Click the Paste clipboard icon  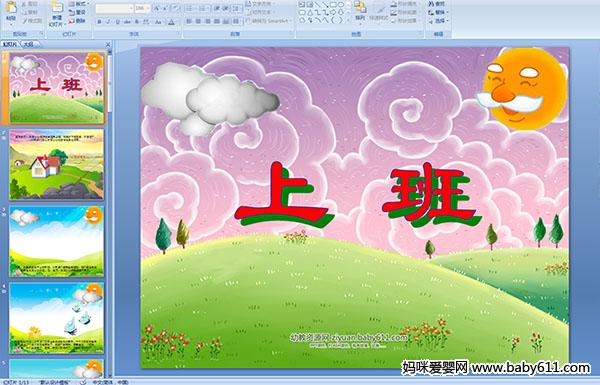coord(11,8)
